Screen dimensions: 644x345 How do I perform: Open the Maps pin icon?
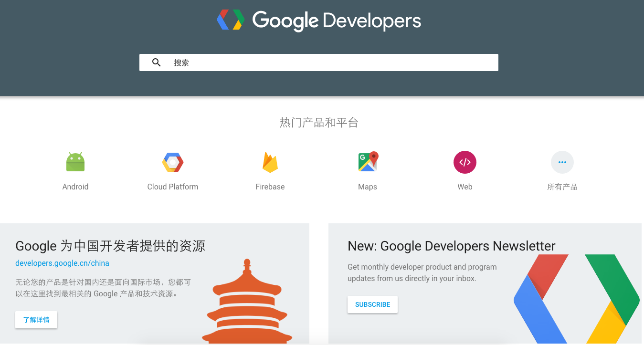click(368, 162)
